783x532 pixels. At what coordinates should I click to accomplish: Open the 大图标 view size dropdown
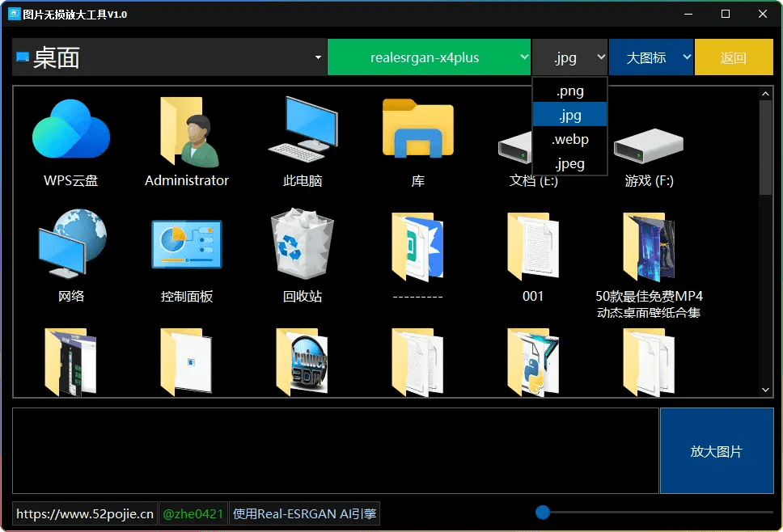pyautogui.click(x=651, y=57)
